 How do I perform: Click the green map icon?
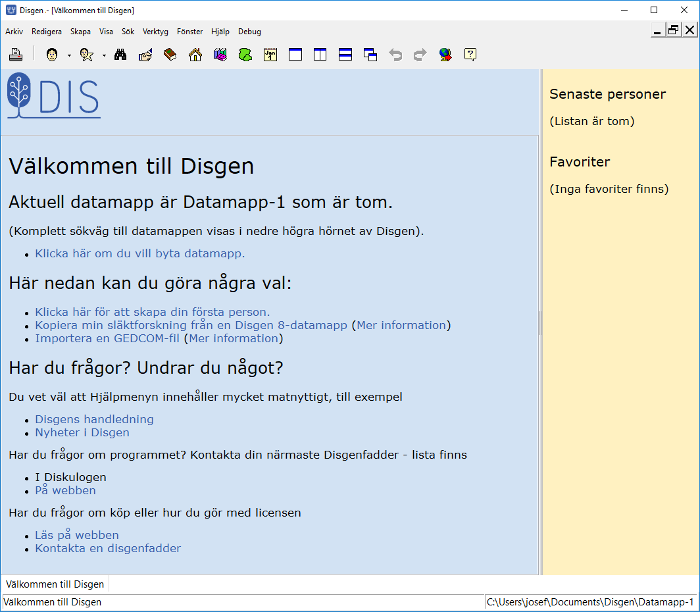245,55
